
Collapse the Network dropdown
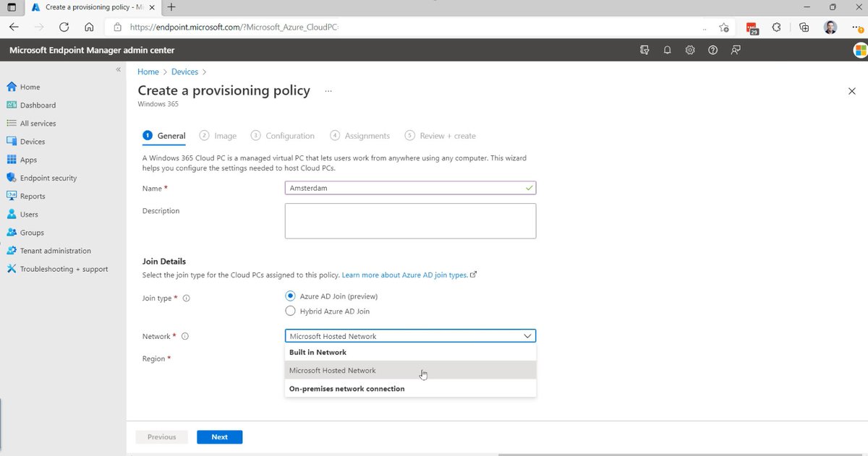(528, 336)
